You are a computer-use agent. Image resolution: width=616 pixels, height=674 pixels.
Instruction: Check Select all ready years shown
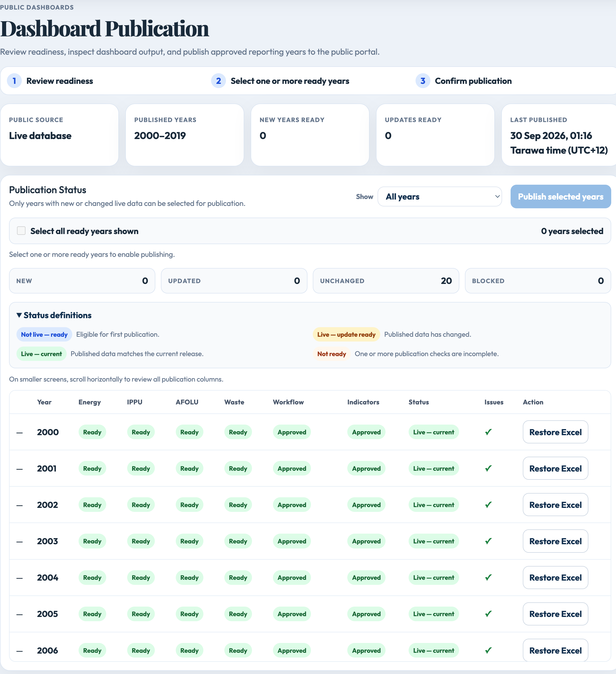pyautogui.click(x=21, y=231)
